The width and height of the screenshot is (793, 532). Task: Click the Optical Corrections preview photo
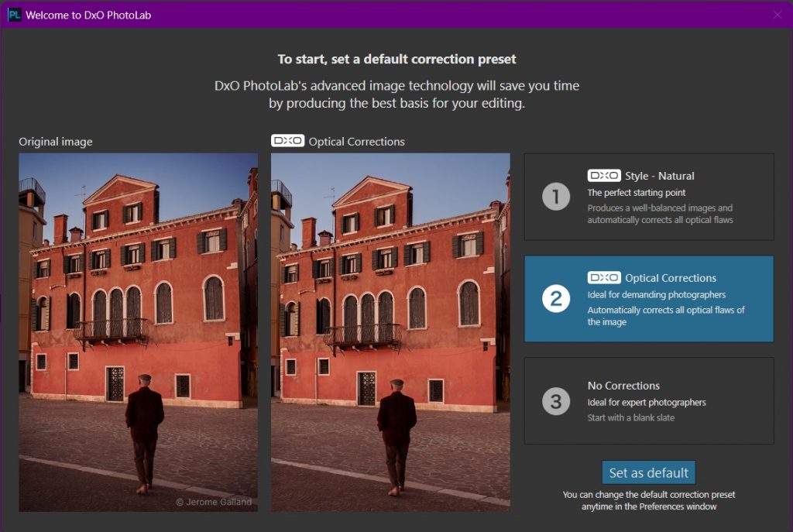390,332
